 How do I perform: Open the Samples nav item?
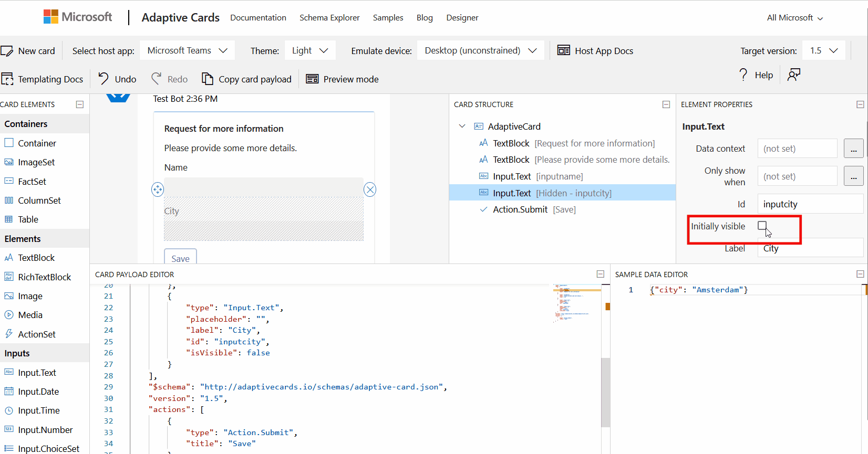tap(388, 18)
